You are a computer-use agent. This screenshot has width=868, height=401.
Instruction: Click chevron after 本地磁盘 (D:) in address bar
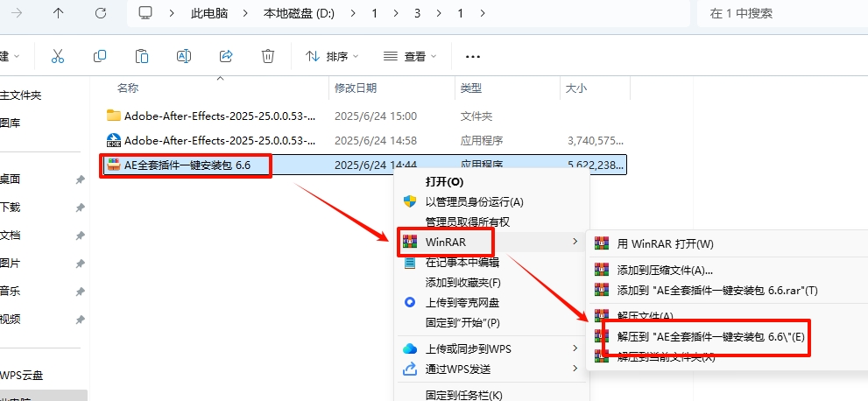354,13
